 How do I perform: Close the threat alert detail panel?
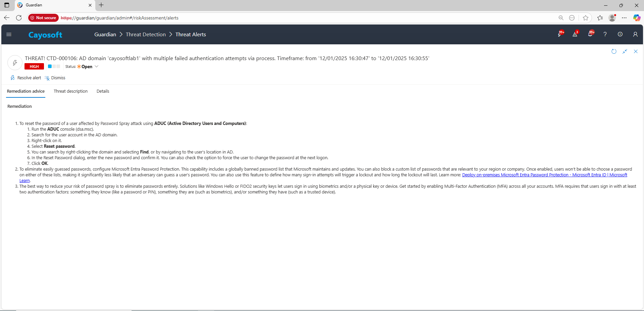pos(636,51)
